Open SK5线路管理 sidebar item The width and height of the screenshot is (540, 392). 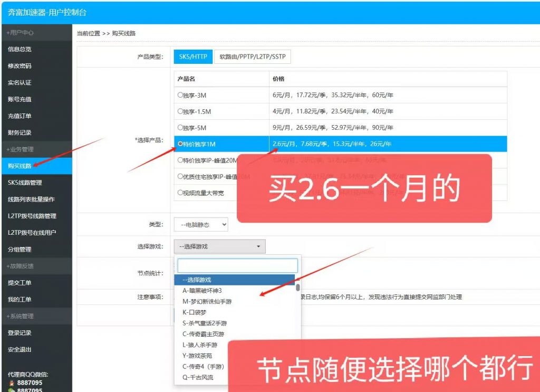coord(25,183)
